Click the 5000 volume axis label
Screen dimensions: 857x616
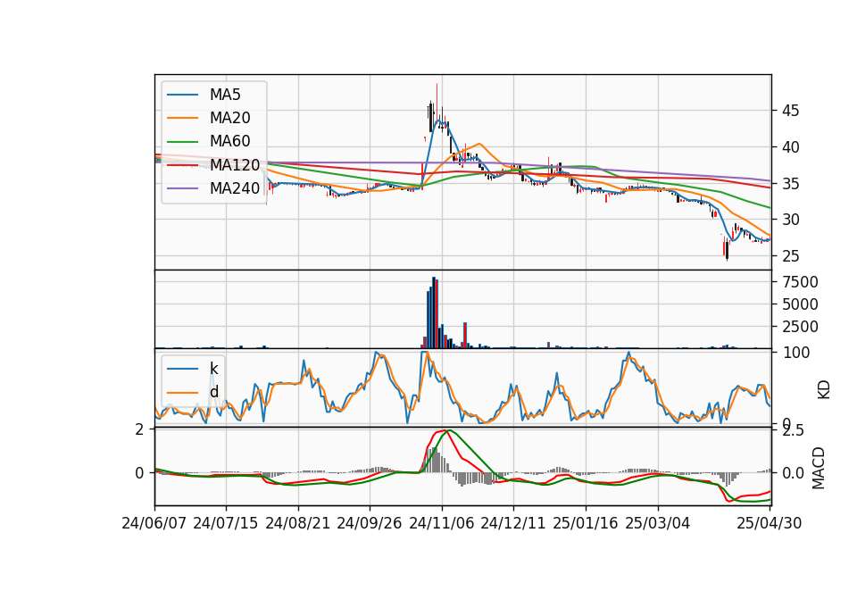tap(800, 304)
